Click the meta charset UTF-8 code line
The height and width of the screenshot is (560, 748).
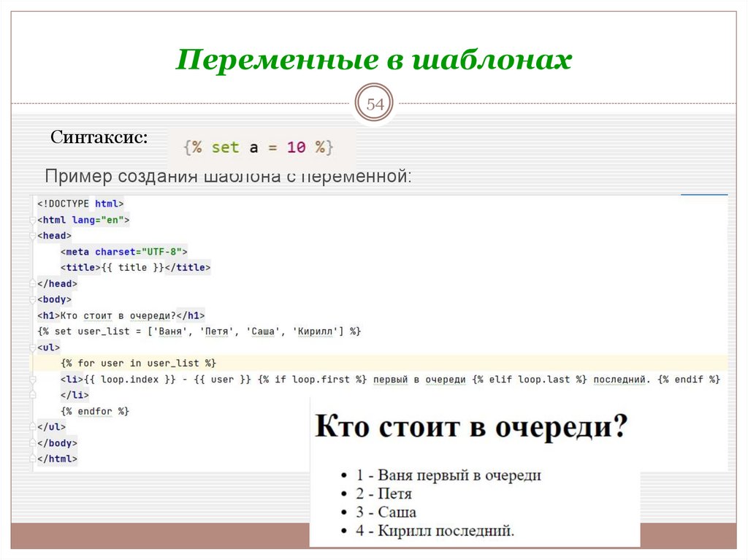point(124,251)
